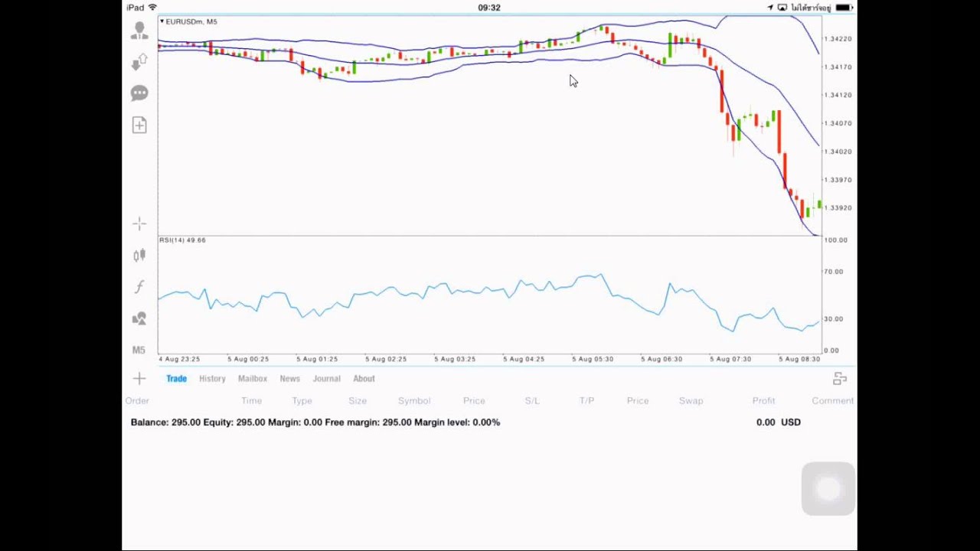This screenshot has height=551, width=980.
Task: Sort by the Size column header
Action: point(358,401)
